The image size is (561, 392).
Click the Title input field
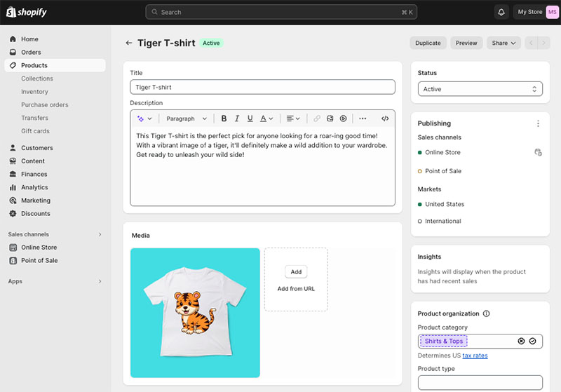[x=262, y=87]
